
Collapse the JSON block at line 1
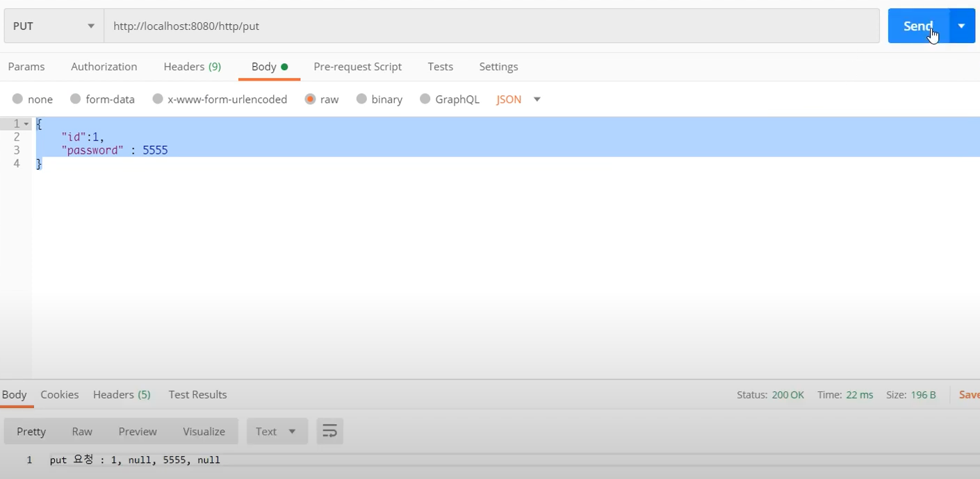click(x=26, y=124)
